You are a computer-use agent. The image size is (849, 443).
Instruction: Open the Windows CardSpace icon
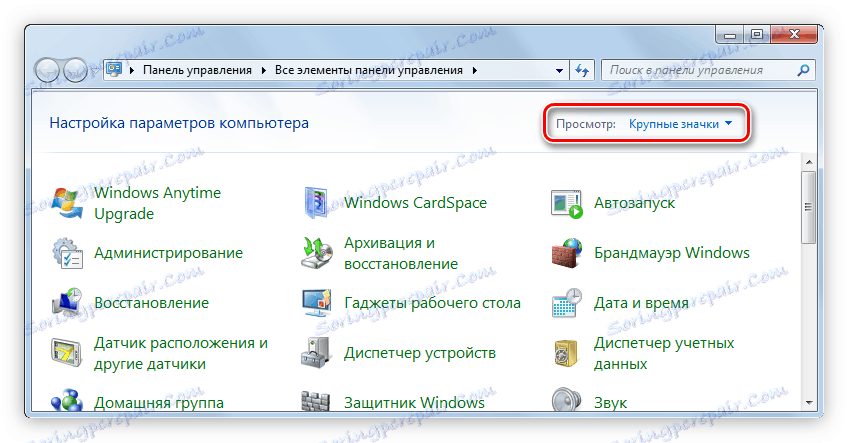click(x=316, y=203)
